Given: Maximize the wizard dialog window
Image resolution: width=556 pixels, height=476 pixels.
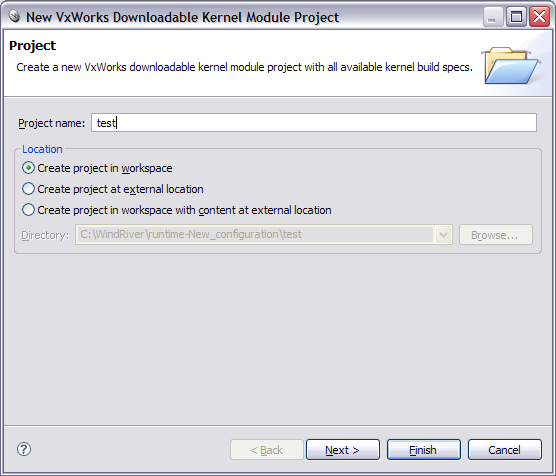Looking at the screenshot, I should (x=516, y=17).
